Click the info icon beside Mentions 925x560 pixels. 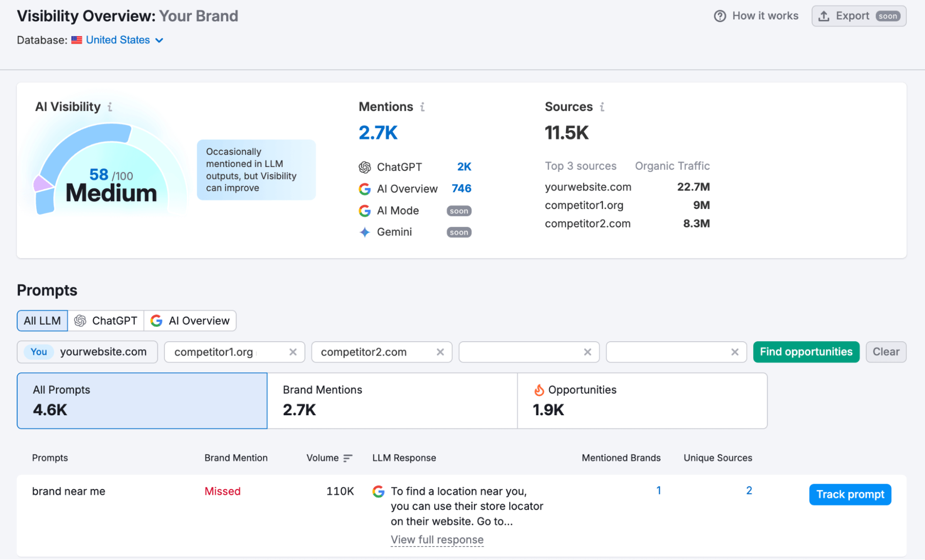click(422, 107)
